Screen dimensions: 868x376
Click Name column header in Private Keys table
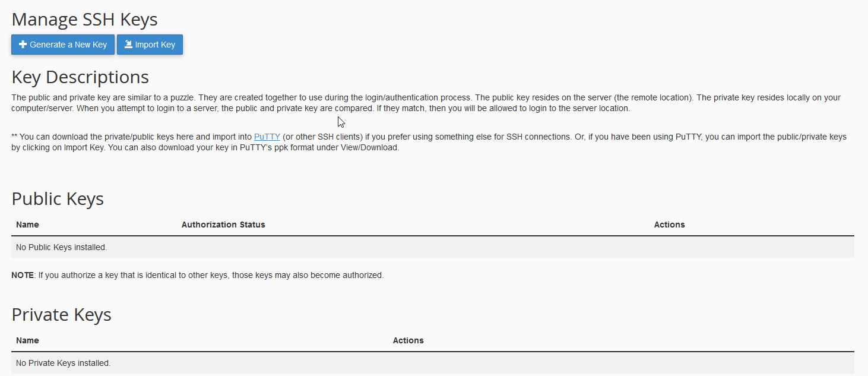[27, 340]
